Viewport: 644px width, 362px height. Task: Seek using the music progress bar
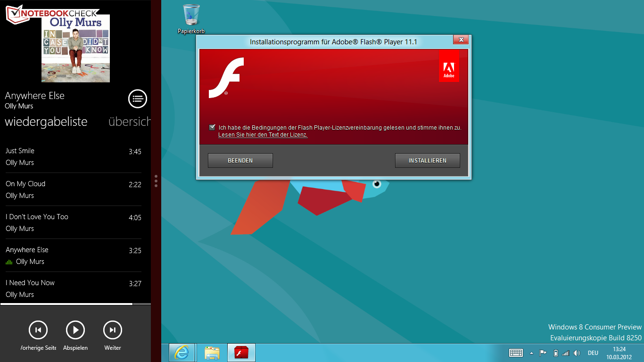75,304
